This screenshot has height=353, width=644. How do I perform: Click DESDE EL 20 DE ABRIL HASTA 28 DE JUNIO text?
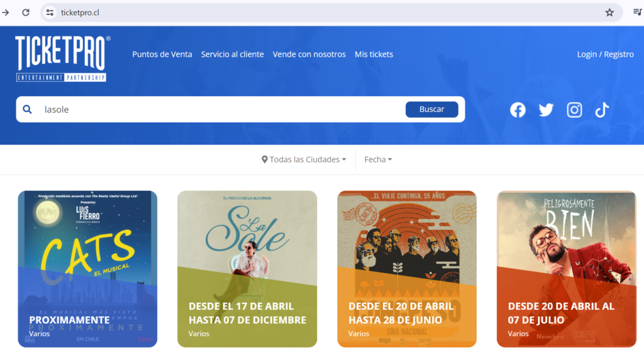coord(401,313)
